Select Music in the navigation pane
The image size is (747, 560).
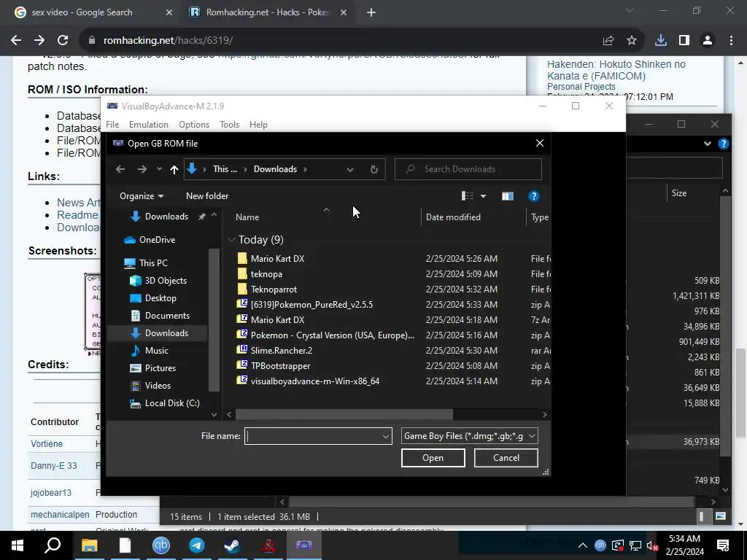pos(156,351)
